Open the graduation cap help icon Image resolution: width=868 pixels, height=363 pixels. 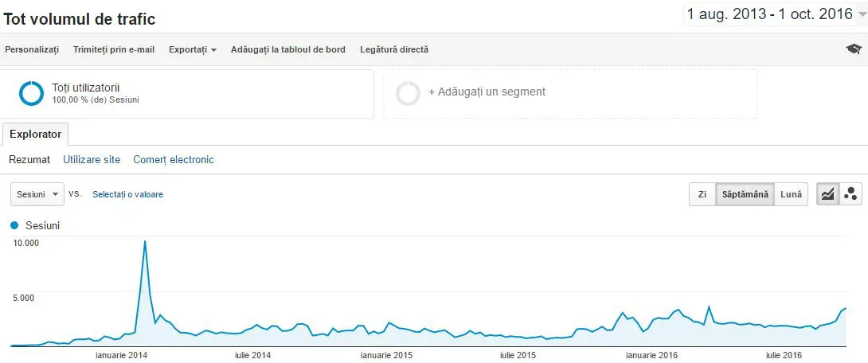[x=854, y=49]
